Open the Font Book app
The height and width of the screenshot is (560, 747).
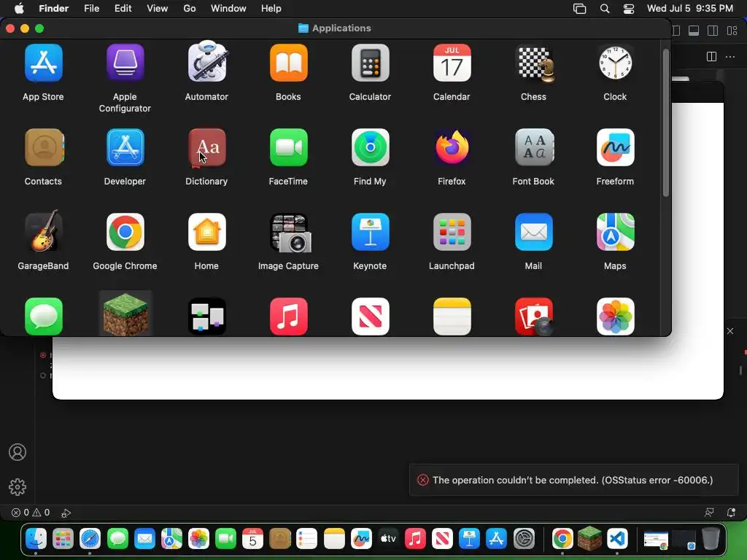point(533,147)
